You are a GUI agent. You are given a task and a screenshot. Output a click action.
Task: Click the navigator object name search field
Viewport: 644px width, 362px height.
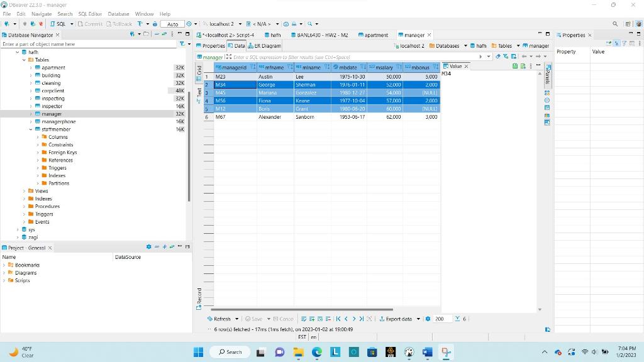88,44
